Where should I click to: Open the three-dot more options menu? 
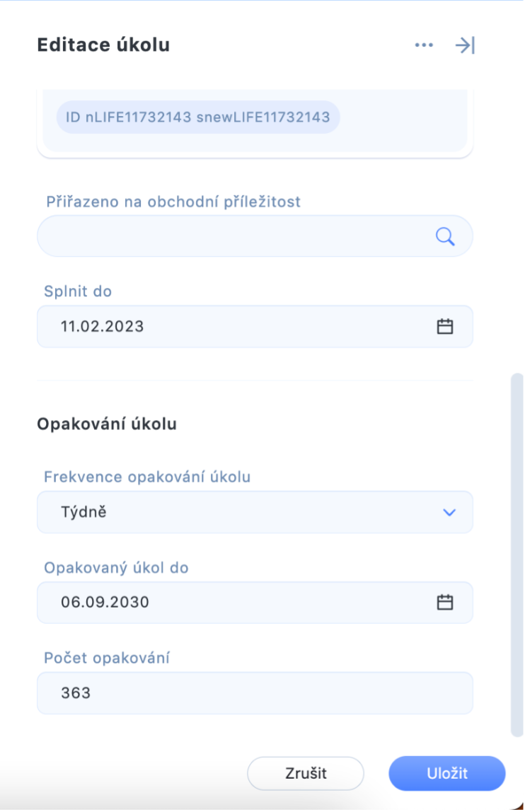[423, 45]
